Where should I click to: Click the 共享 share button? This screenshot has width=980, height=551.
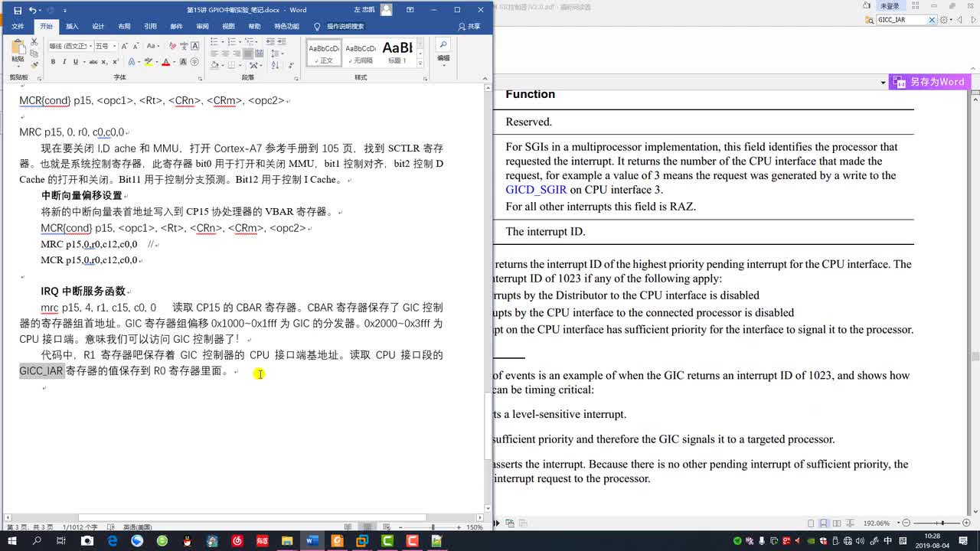469,26
